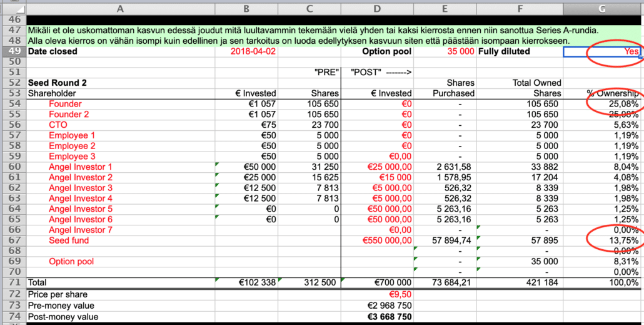Click CTO's 5,63% ownership cell
Screen dimensions: 644x325
click(x=602, y=125)
